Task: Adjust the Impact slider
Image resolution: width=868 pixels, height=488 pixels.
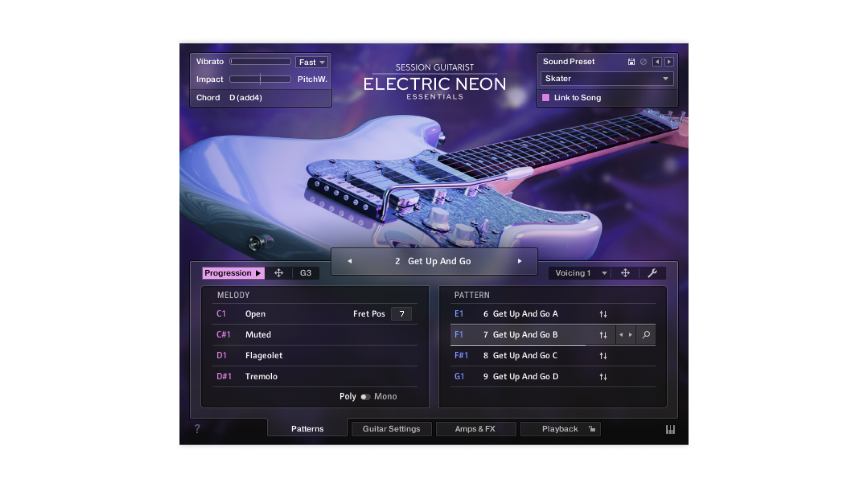Action: pos(260,79)
